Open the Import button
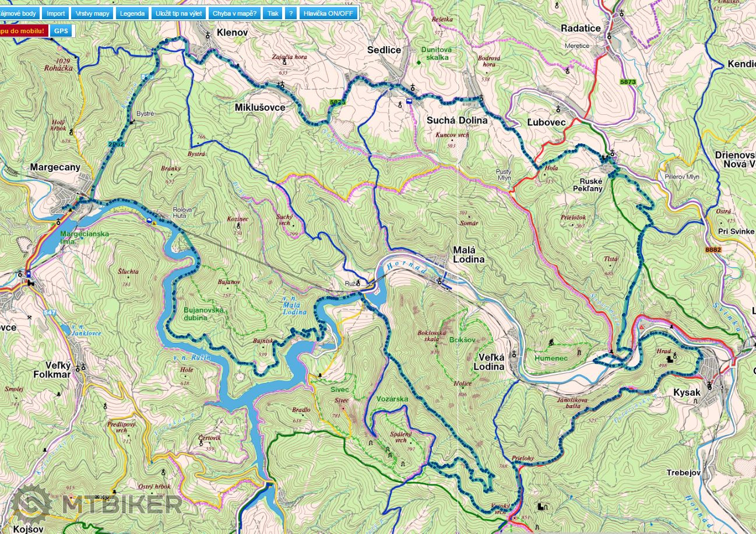Viewport: 756px width, 534px height. (56, 13)
